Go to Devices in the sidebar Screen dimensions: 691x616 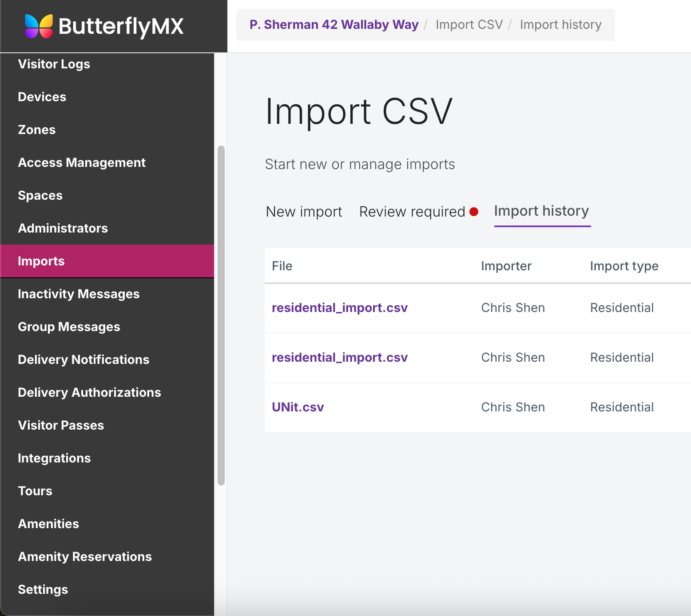42,97
